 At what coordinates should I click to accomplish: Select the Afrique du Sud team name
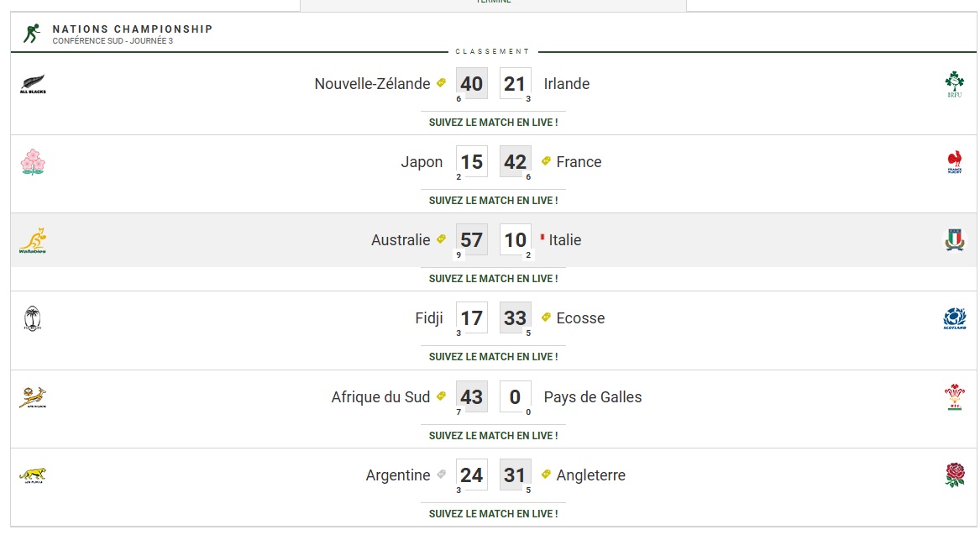[380, 397]
